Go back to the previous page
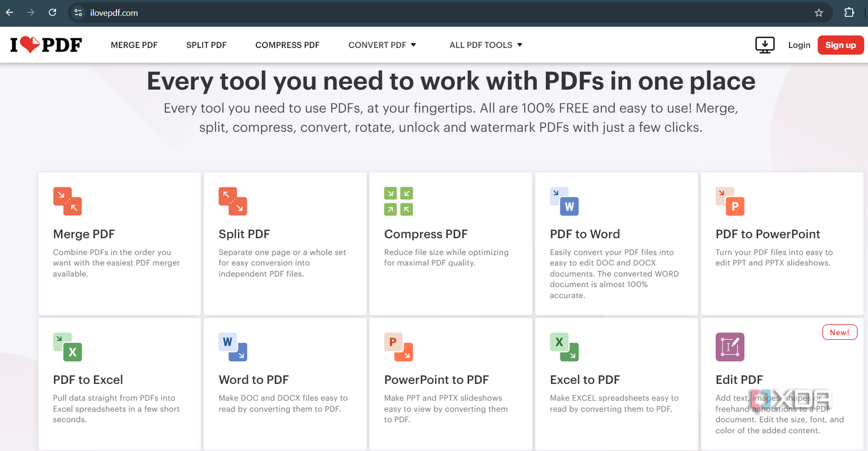The width and height of the screenshot is (868, 451). click(x=10, y=13)
